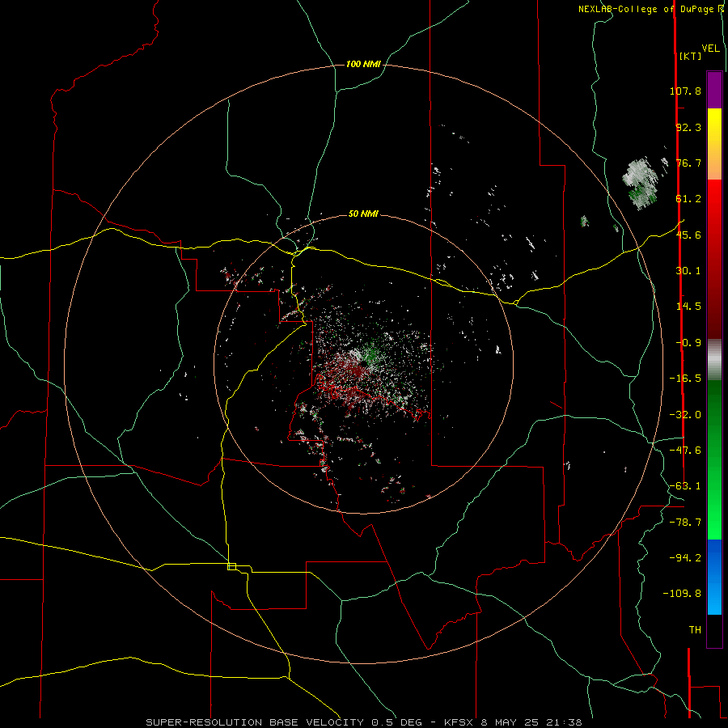Click the -63.1 velocity legend value
Screen dimensions: 728x728
click(x=685, y=486)
